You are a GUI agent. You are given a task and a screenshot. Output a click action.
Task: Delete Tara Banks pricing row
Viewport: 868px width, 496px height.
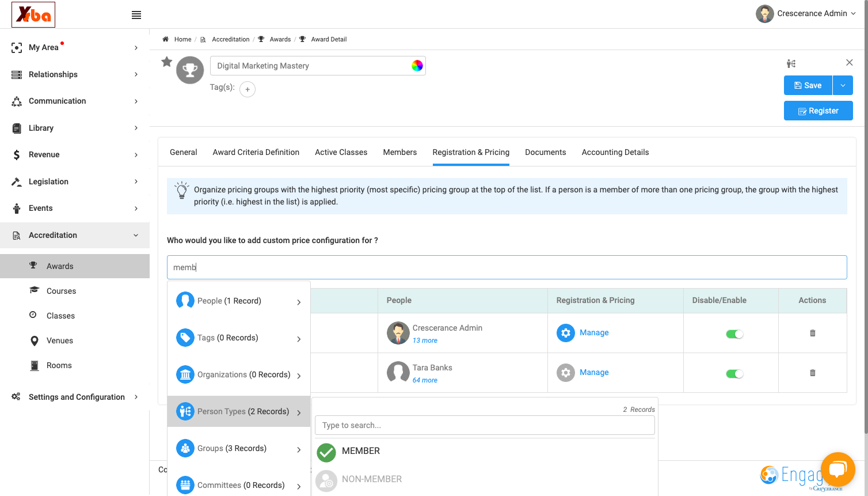pos(813,373)
